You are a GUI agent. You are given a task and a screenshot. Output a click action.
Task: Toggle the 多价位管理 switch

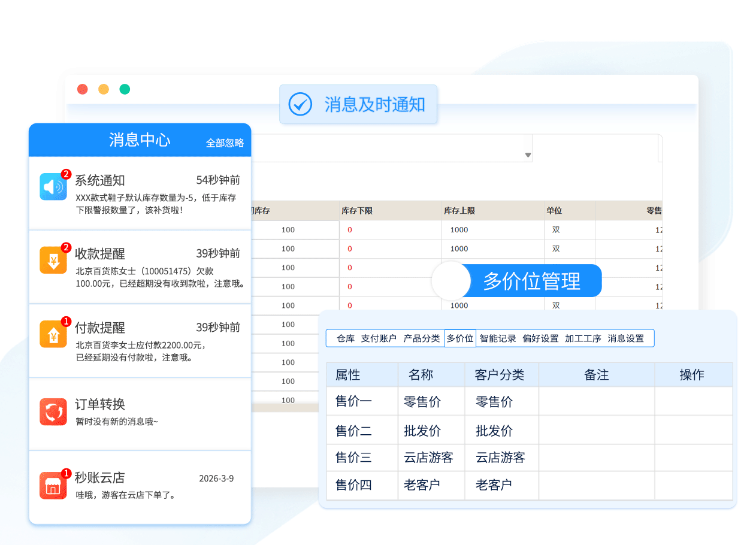click(x=451, y=281)
